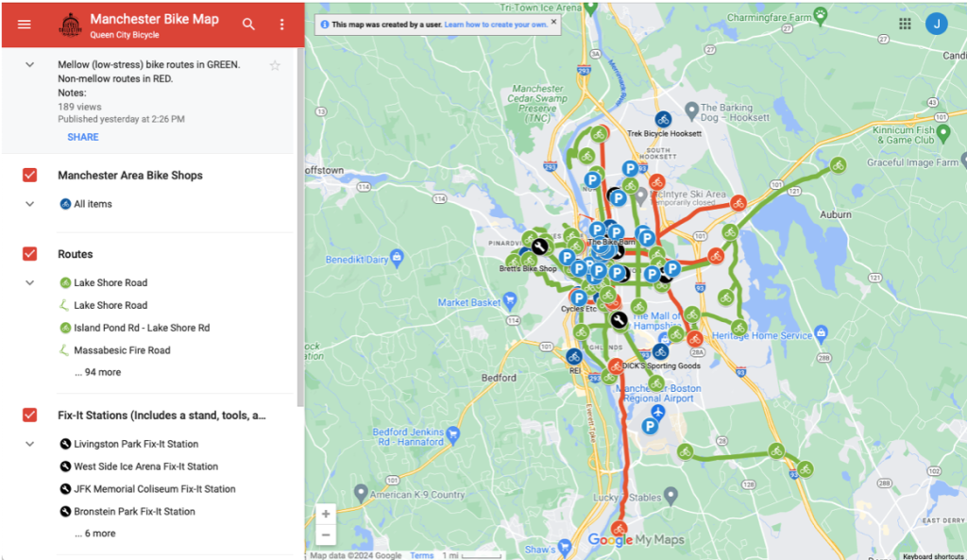
Task: Select Livingston Park Fix-It Station
Action: point(128,444)
